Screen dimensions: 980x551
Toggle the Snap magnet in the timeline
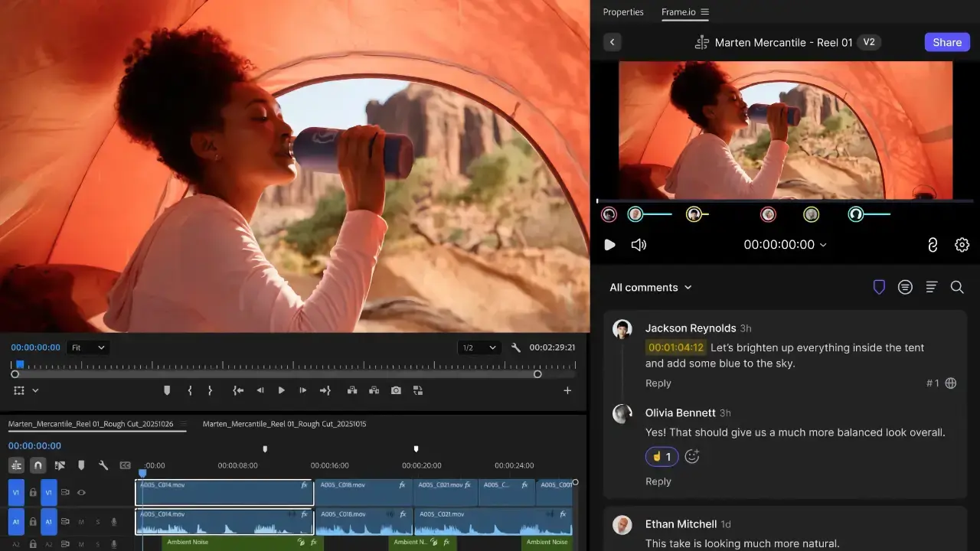(x=38, y=465)
